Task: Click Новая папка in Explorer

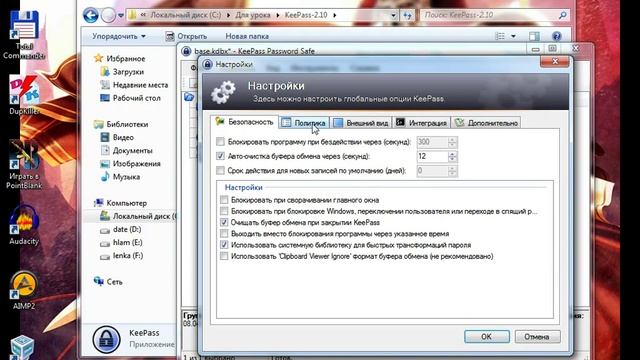Action: coord(247,36)
